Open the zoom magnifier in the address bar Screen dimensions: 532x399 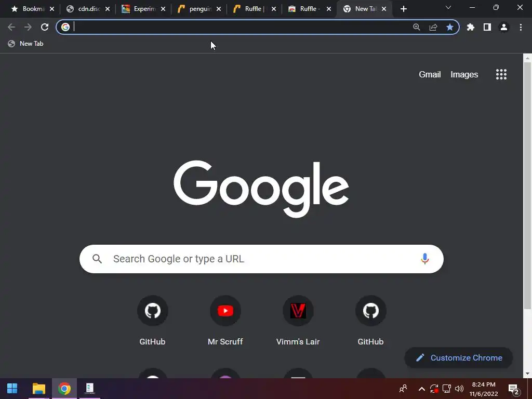pyautogui.click(x=416, y=27)
